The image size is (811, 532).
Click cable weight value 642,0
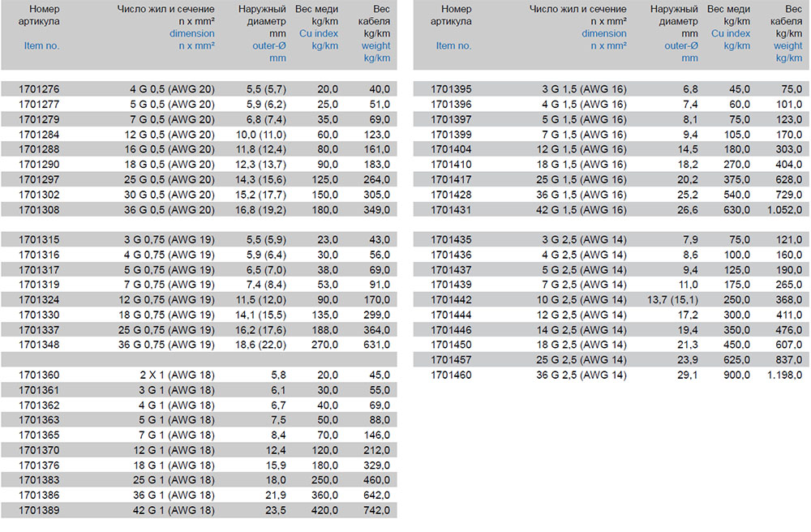click(376, 495)
